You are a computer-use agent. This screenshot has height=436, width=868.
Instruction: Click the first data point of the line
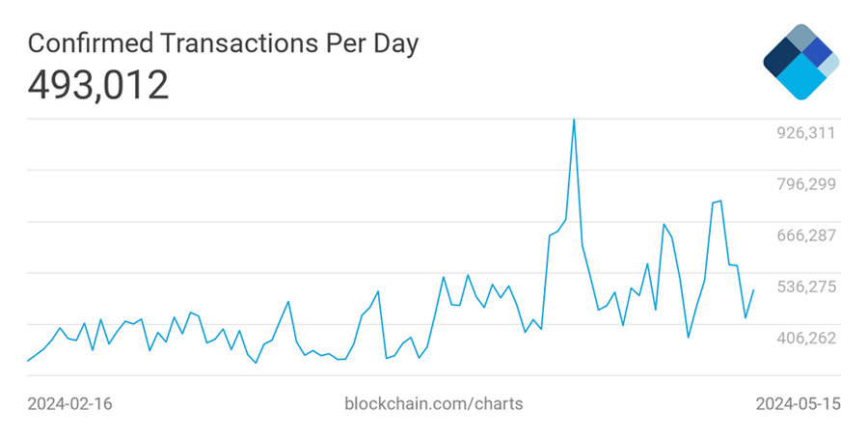pyautogui.click(x=28, y=361)
